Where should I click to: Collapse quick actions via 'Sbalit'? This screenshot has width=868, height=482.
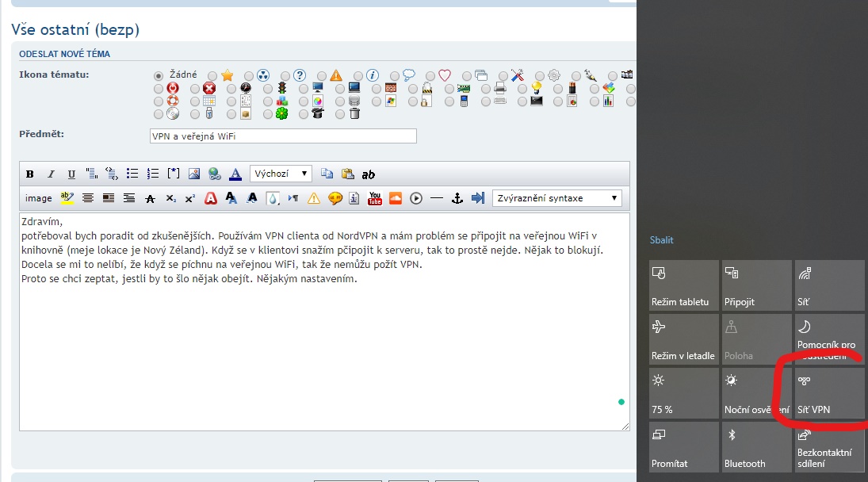(x=661, y=239)
